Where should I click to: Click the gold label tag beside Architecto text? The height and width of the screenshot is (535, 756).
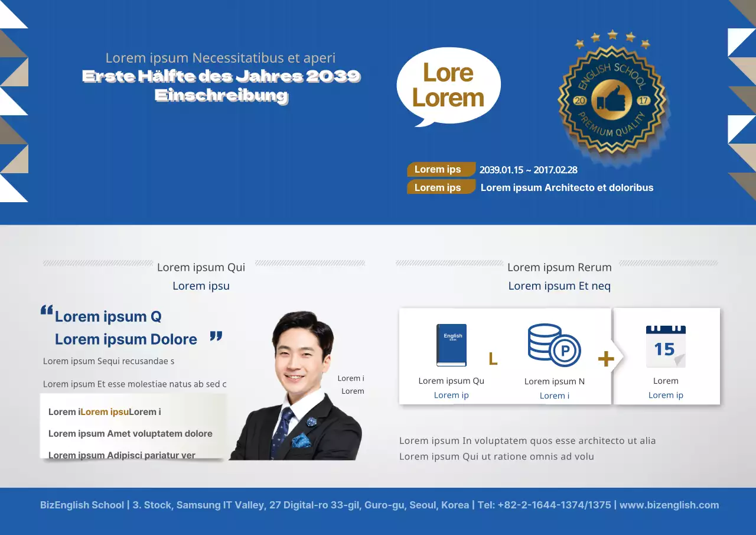coord(441,187)
